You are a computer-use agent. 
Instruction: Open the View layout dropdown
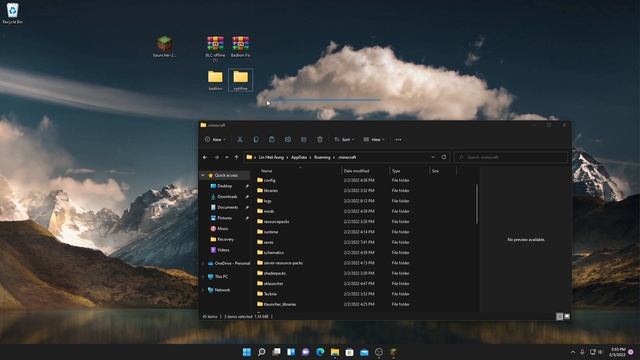point(374,140)
